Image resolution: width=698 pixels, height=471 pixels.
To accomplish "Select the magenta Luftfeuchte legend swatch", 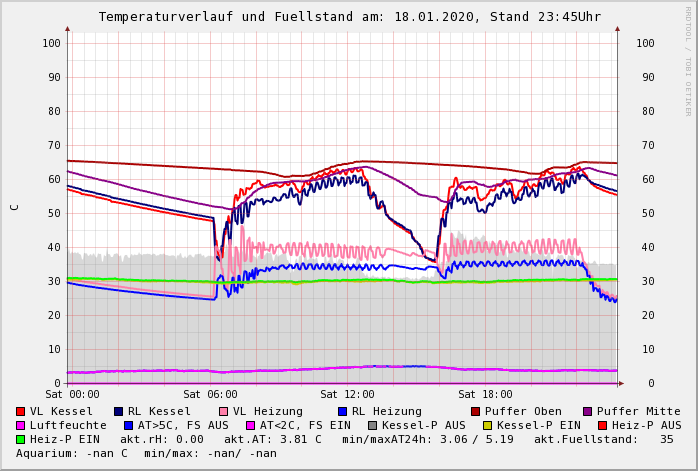I will (x=21, y=425).
